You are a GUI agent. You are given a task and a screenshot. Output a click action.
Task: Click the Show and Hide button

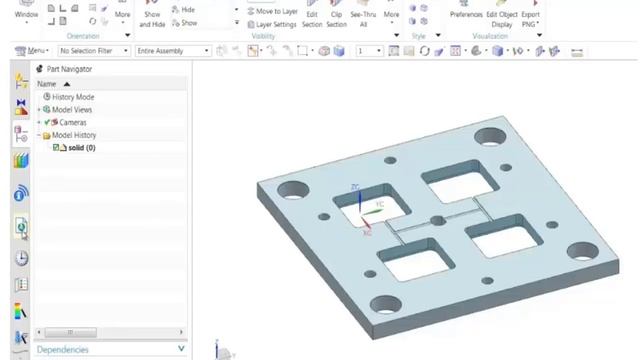pyautogui.click(x=152, y=15)
